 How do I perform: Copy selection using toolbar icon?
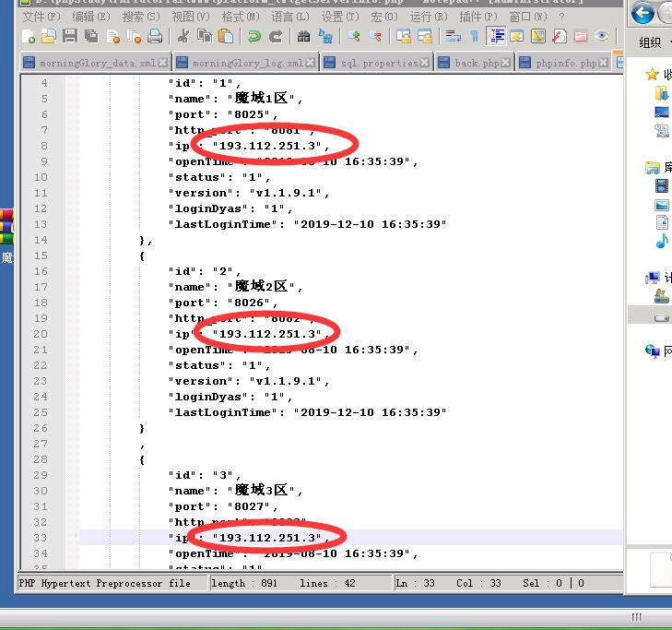(x=205, y=37)
